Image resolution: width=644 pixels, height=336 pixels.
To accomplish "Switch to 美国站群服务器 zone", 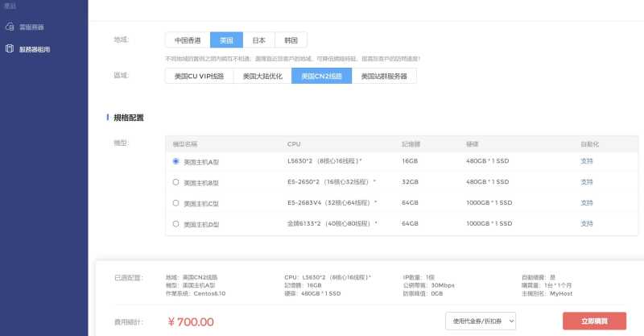I will pyautogui.click(x=384, y=77).
